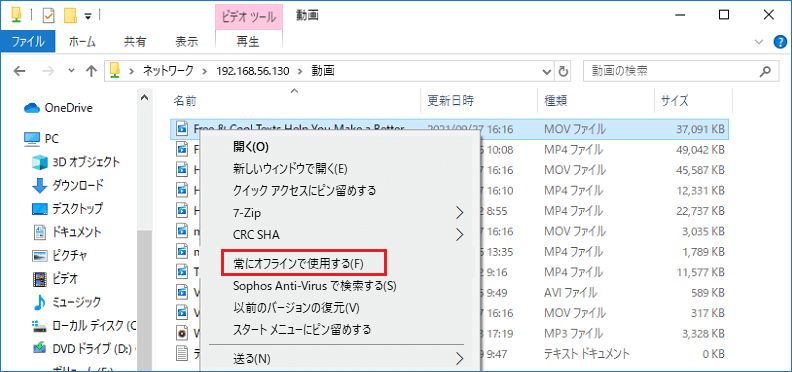792x372 pixels.
Task: Open 3D オブジェクト in the sidebar
Action: [76, 162]
